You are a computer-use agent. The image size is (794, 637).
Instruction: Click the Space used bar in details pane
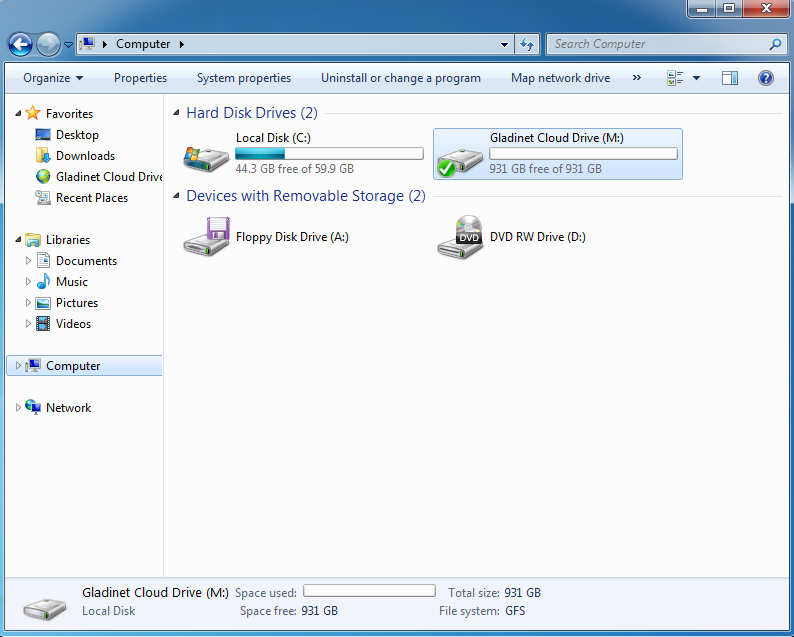369,590
